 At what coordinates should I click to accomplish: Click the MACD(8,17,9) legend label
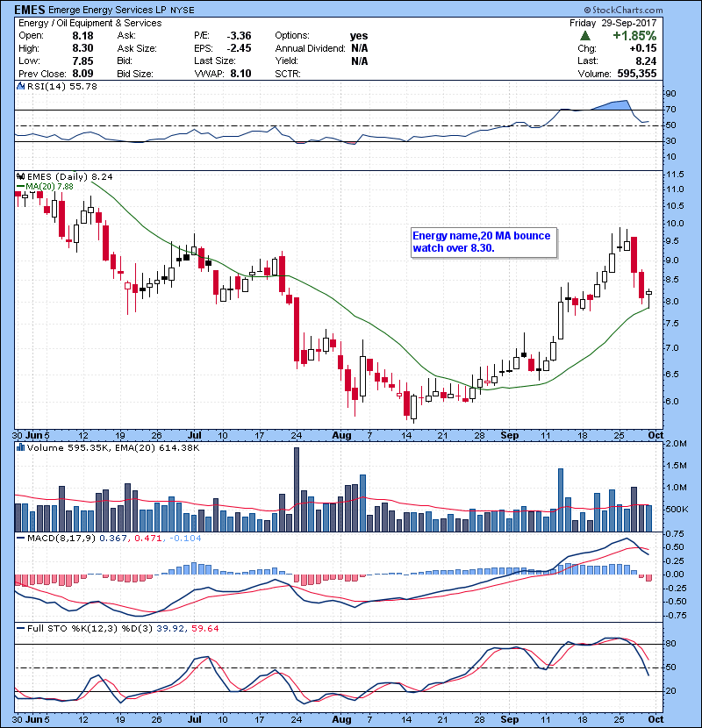61,539
